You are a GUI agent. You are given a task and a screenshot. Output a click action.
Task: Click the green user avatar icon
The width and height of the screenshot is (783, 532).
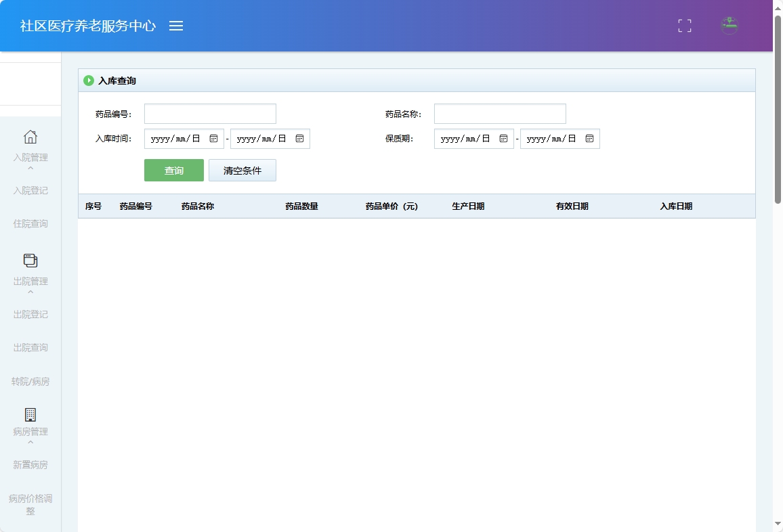(x=729, y=26)
